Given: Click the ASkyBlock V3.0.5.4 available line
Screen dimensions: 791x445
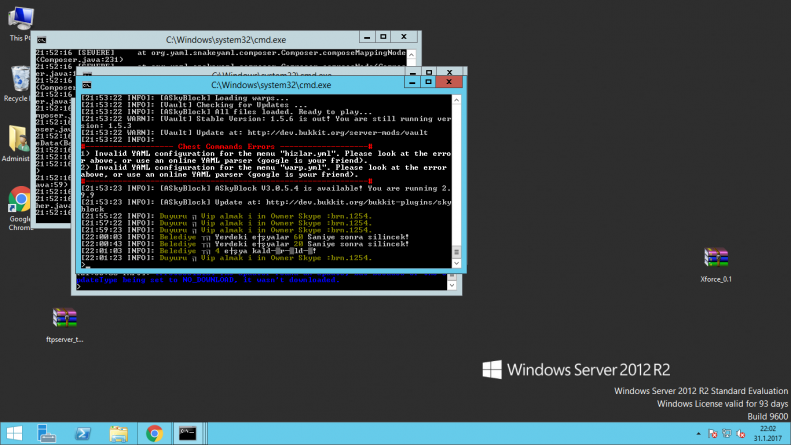Looking at the screenshot, I should [x=266, y=192].
